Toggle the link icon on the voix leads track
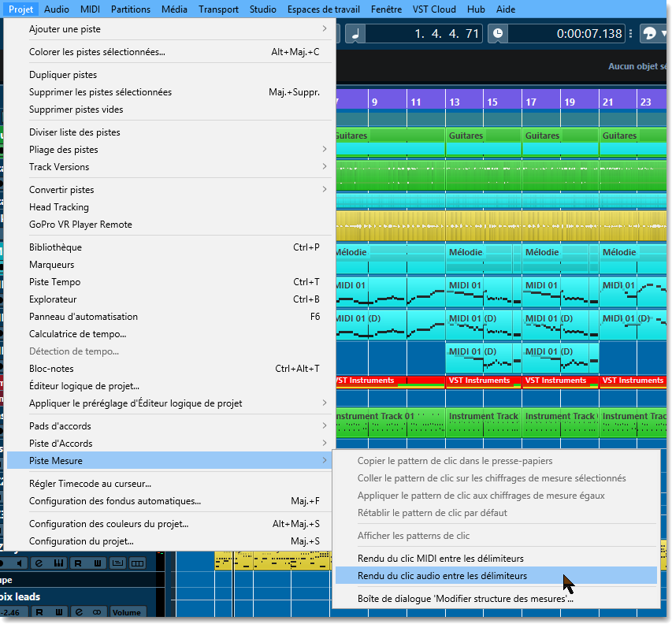The height and width of the screenshot is (624, 672). [x=98, y=611]
